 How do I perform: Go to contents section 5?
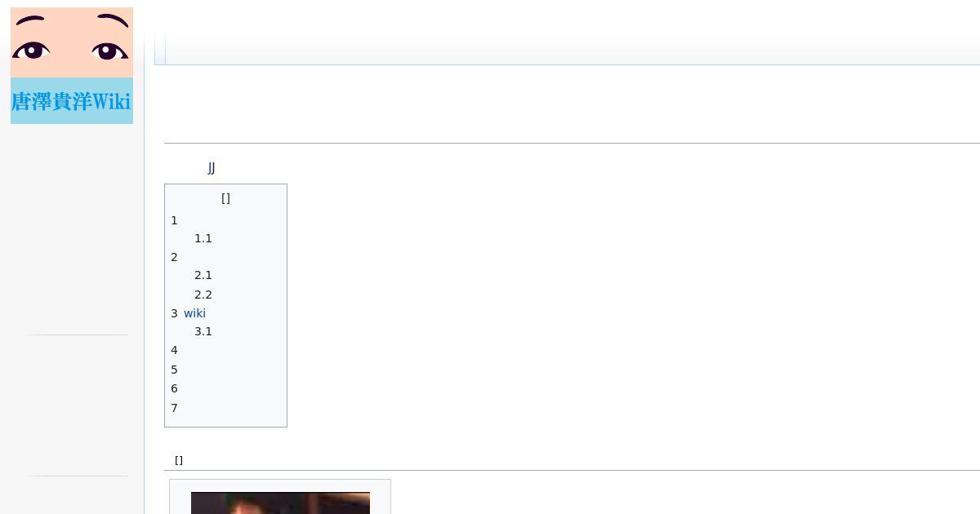click(174, 370)
